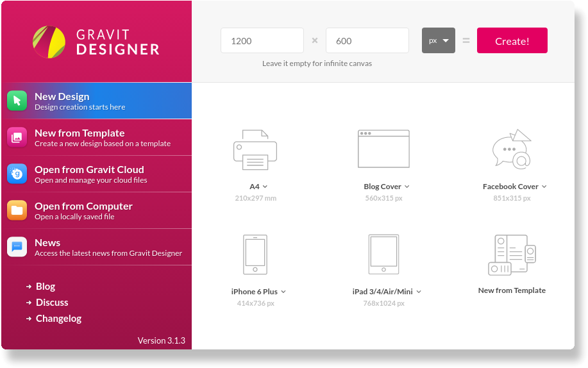588x368 pixels.
Task: Select the A4 printer preset icon
Action: 255,149
